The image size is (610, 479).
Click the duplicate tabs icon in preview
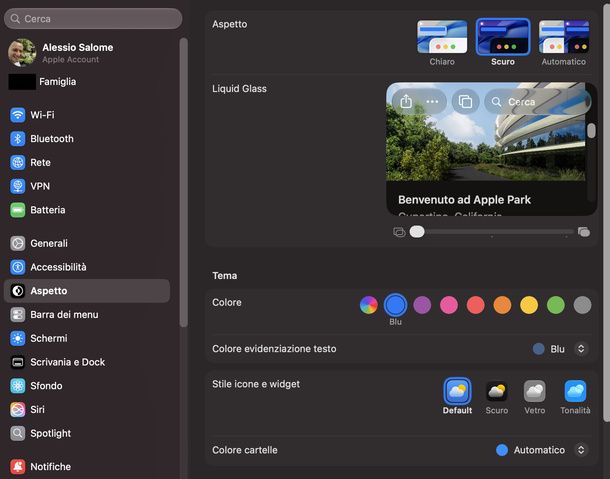pyautogui.click(x=465, y=102)
